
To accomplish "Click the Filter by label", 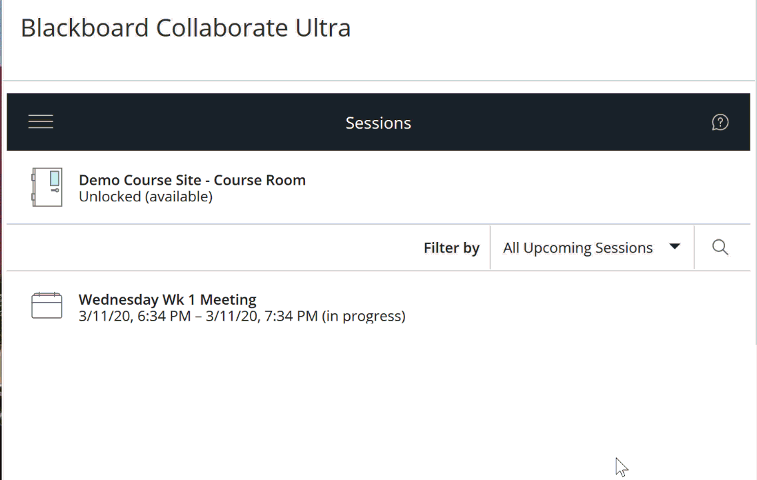I will coord(451,248).
